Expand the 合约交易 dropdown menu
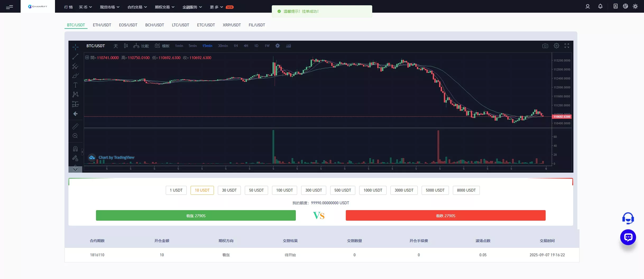The image size is (644, 279). (x=137, y=7)
